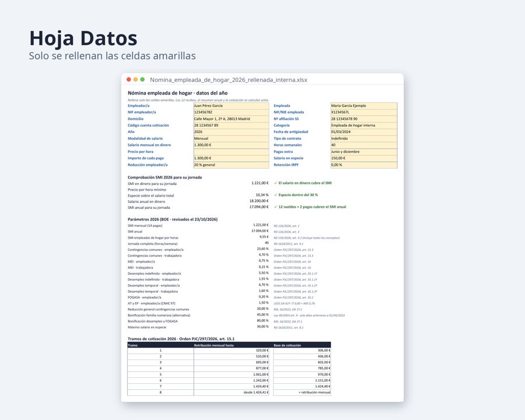Click the Pagas extra cell Junio y diciembre

[363, 152]
